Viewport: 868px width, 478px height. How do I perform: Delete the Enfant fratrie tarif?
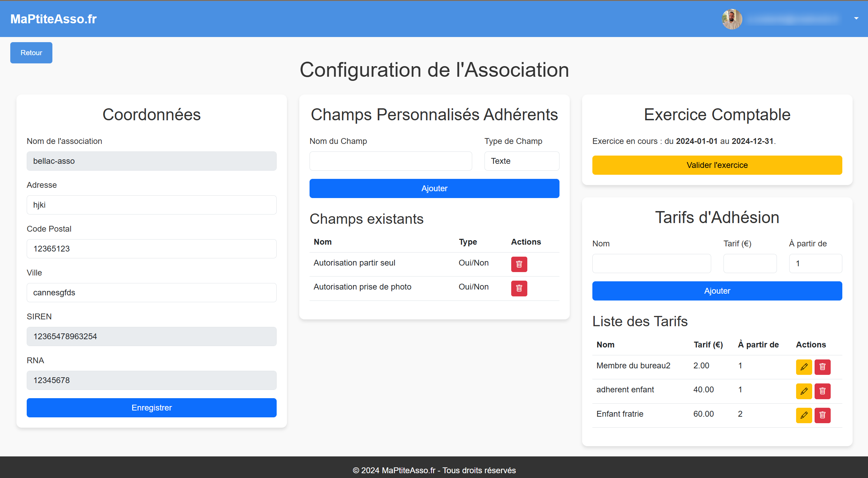coord(822,415)
